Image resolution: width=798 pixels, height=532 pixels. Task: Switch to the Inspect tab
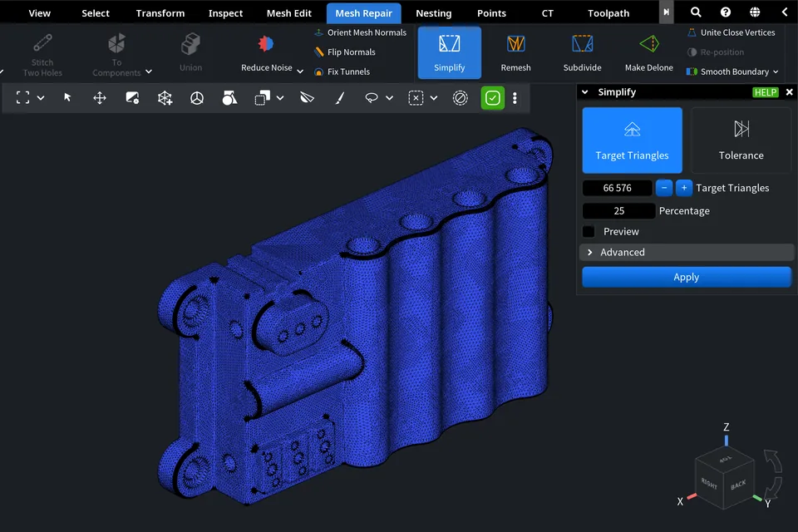225,13
